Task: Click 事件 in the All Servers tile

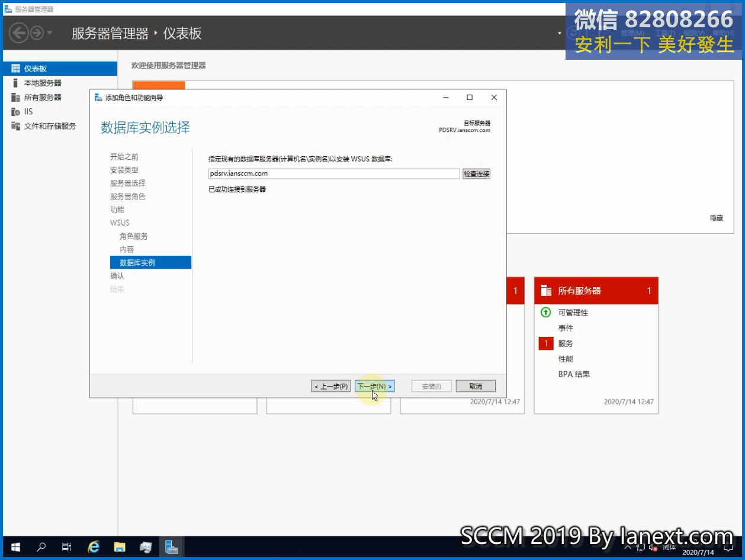Action: tap(566, 328)
